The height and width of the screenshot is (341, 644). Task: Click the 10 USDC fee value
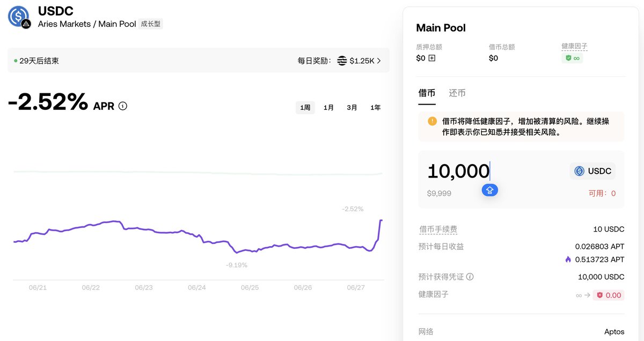[609, 229]
